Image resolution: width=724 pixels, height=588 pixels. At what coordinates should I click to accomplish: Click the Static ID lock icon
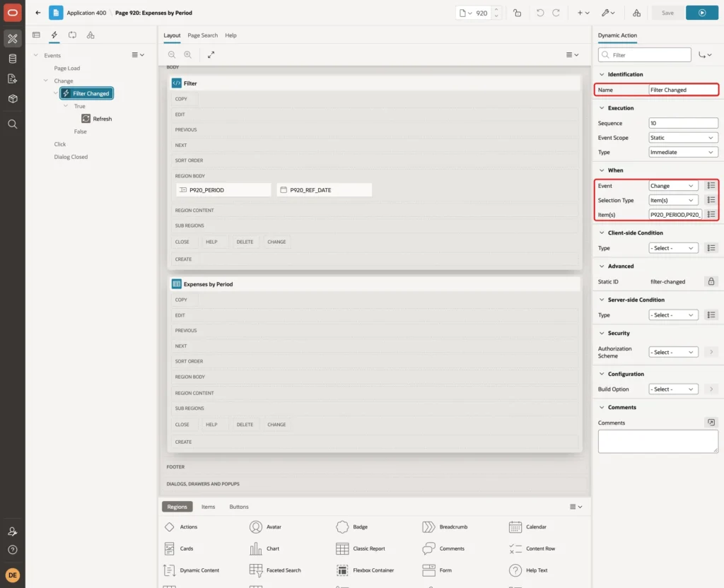711,281
